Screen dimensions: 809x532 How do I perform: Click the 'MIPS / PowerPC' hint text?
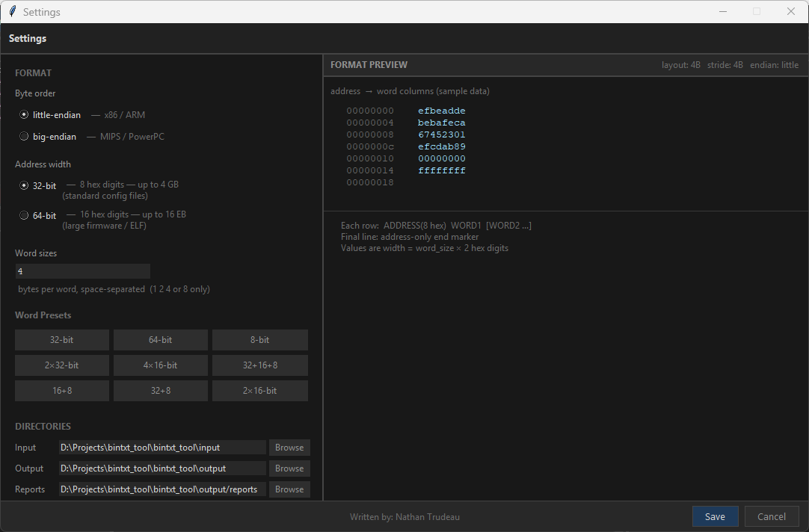132,137
